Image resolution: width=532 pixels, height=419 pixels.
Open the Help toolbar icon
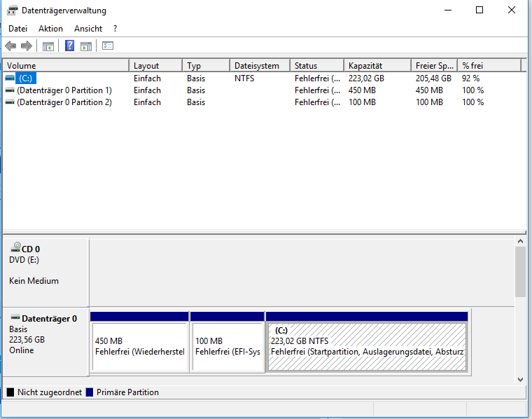pyautogui.click(x=69, y=46)
